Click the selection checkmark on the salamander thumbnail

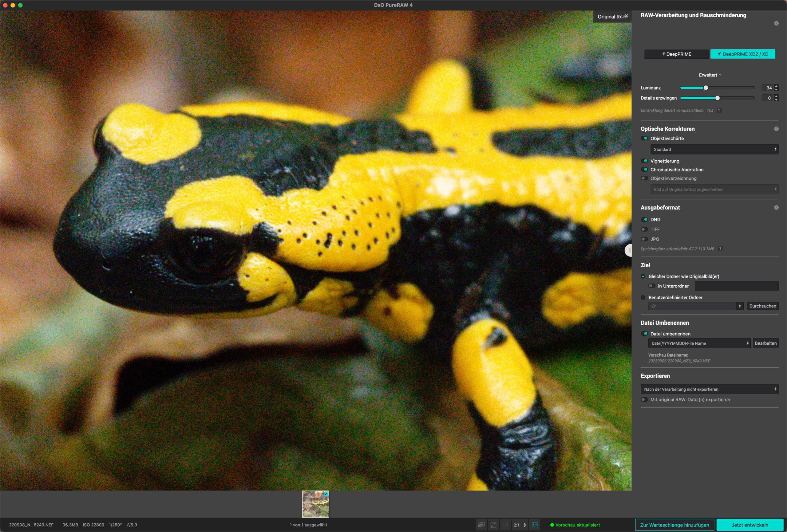pos(326,494)
